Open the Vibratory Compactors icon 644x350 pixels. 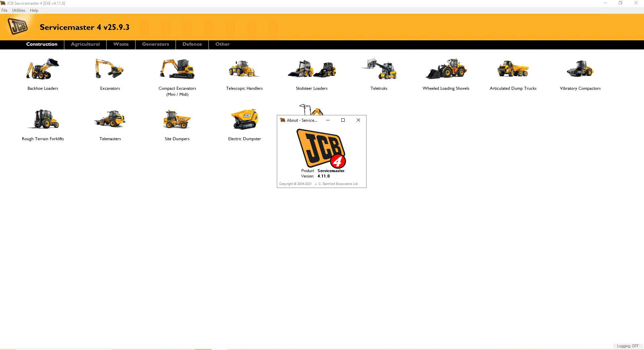click(580, 69)
